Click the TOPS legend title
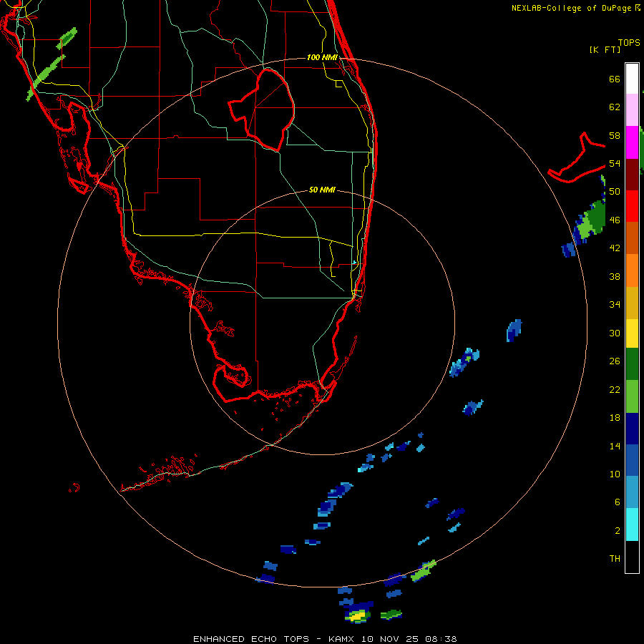This screenshot has height=644, width=644. point(629,43)
